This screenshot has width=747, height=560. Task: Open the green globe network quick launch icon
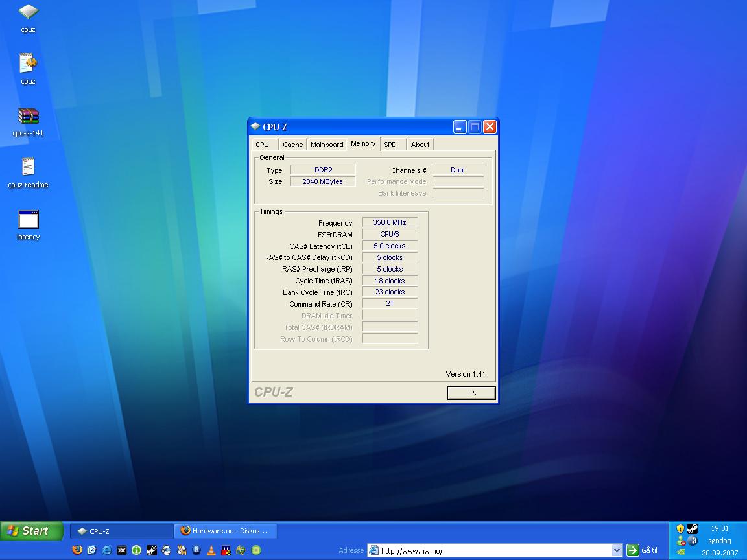241,550
